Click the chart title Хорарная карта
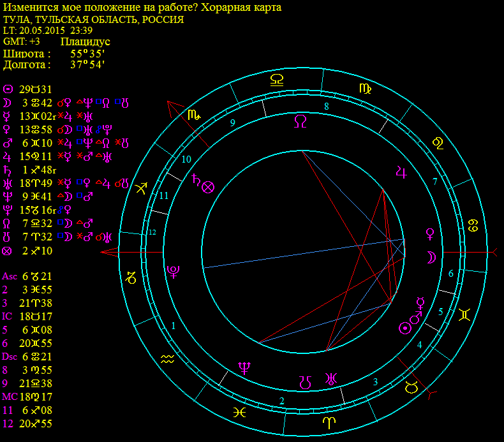 pyautogui.click(x=241, y=8)
